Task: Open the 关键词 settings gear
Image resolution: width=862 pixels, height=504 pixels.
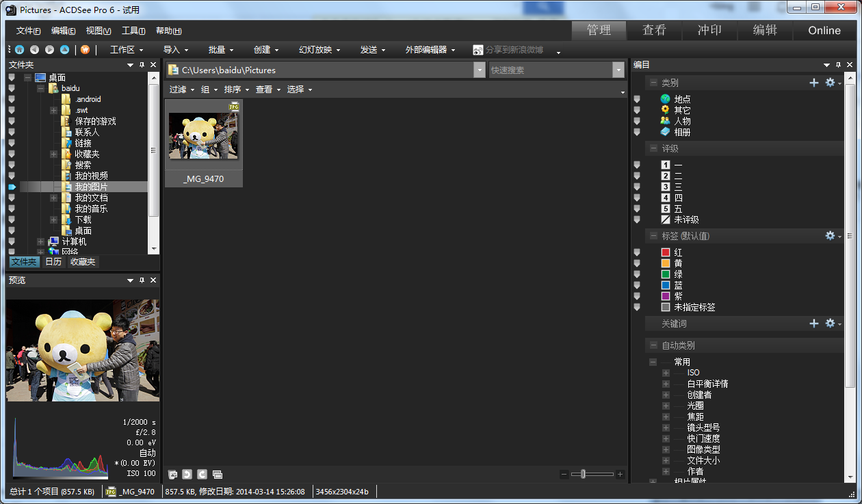Action: (x=832, y=323)
